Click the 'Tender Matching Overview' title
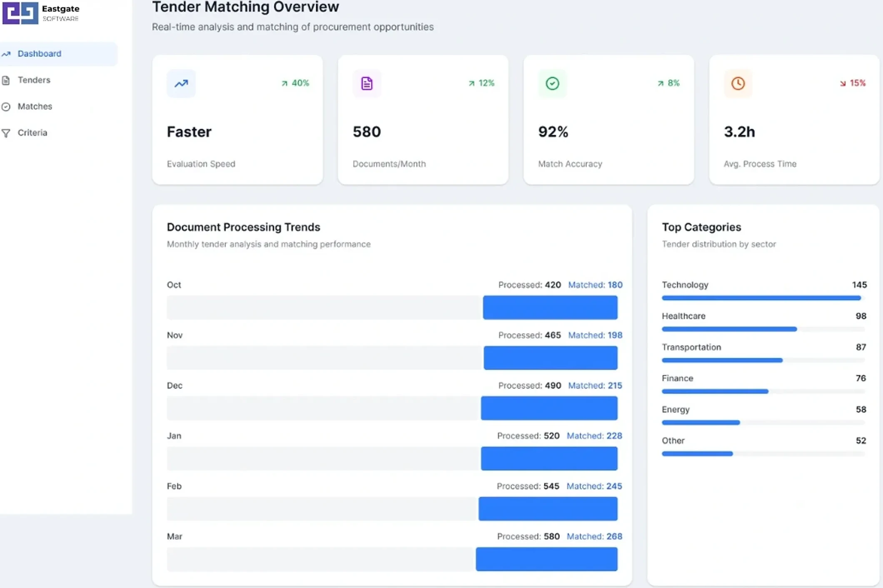Image resolution: width=883 pixels, height=588 pixels. [245, 7]
